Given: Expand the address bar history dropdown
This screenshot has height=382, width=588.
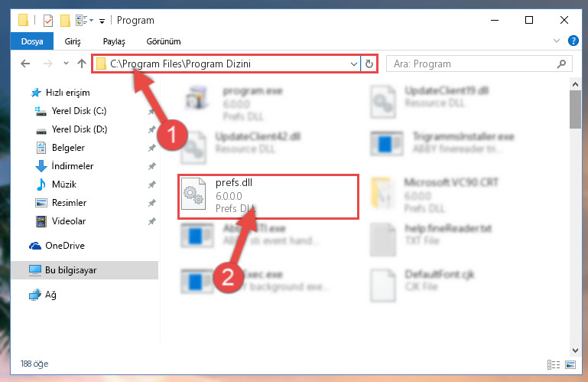Looking at the screenshot, I should 353,64.
